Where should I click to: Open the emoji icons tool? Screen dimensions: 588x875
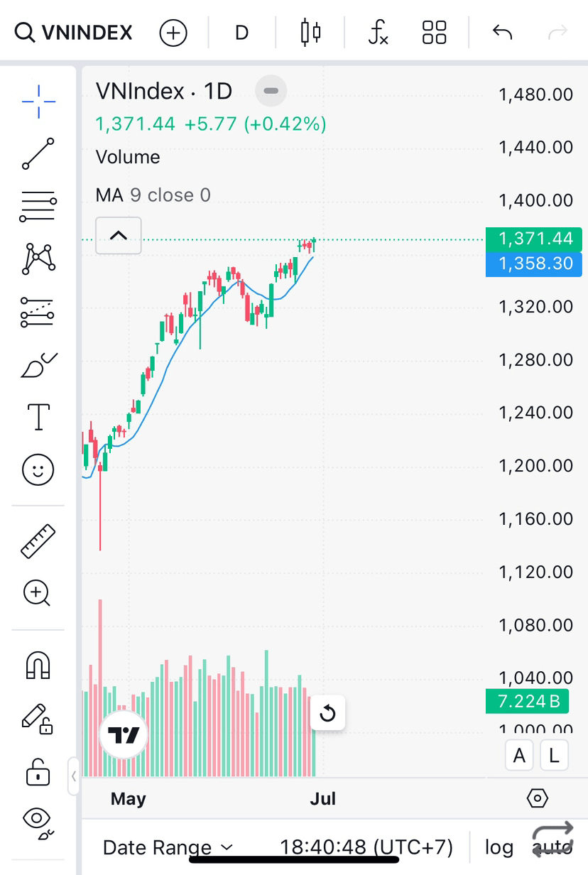pyautogui.click(x=38, y=469)
